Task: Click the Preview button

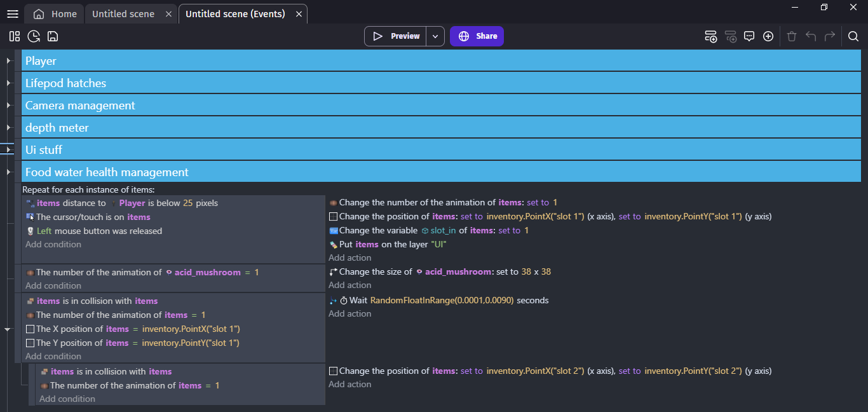Action: [395, 36]
